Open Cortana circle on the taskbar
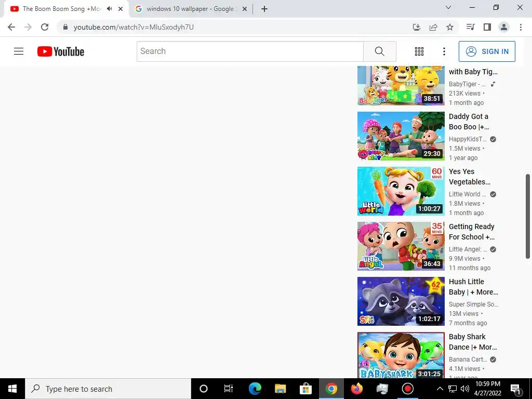532x399 pixels. tap(204, 389)
